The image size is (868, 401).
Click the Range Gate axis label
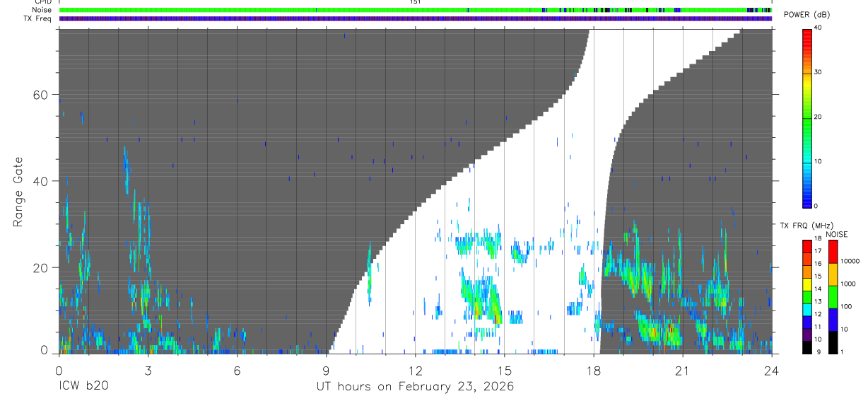tap(18, 192)
